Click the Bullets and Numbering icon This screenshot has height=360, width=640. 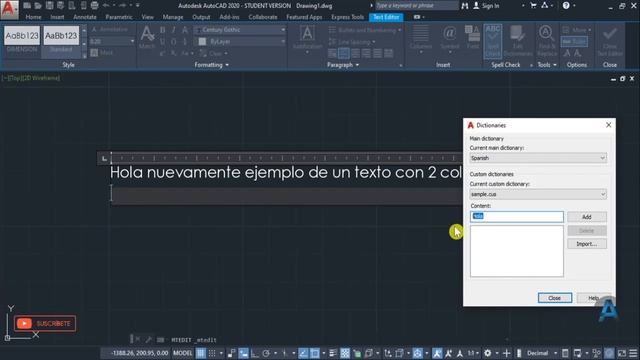[x=332, y=30]
